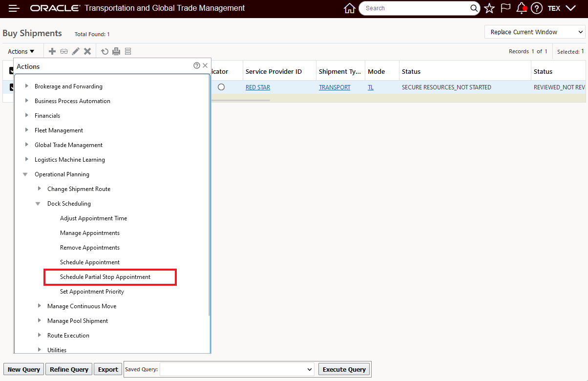Click the table's horizontal scrollbar

(239, 100)
